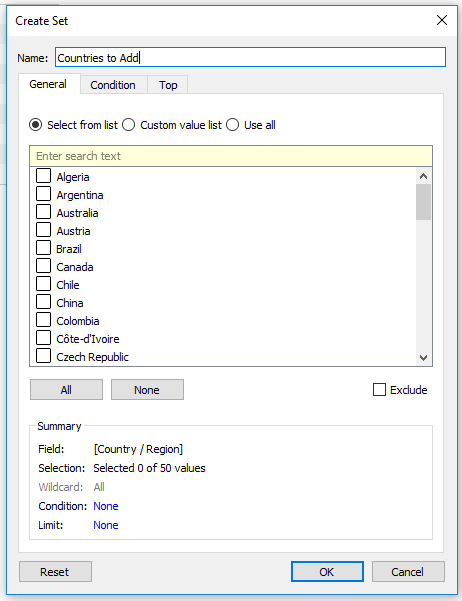Click the None selection button
This screenshot has height=601, width=462.
point(147,390)
